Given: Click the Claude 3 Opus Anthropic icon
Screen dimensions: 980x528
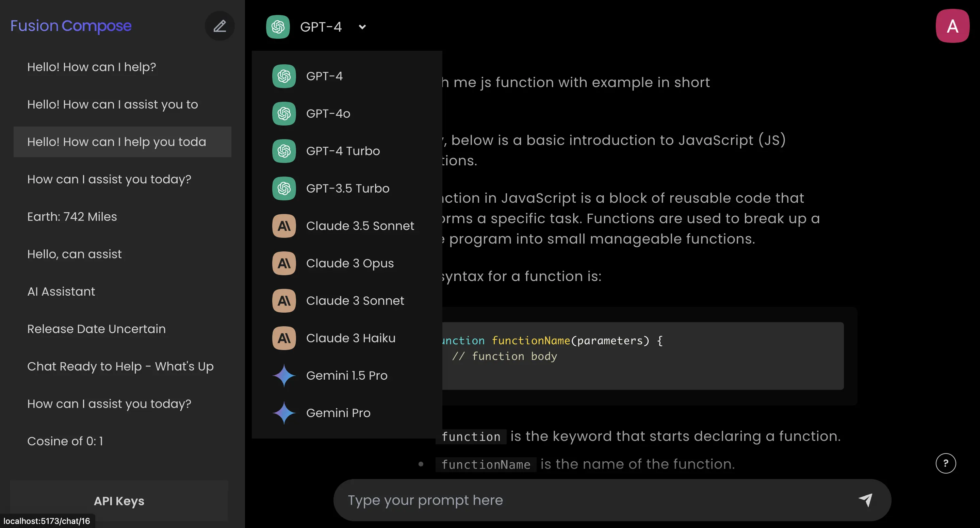Looking at the screenshot, I should coord(284,263).
